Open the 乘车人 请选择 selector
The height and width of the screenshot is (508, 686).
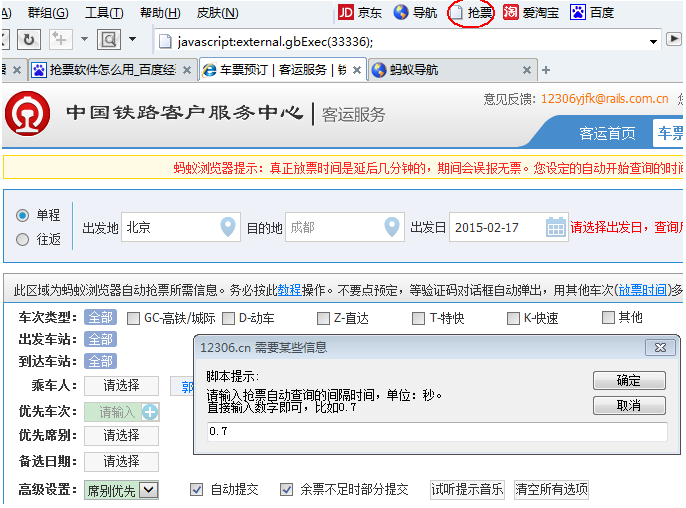pos(121,385)
